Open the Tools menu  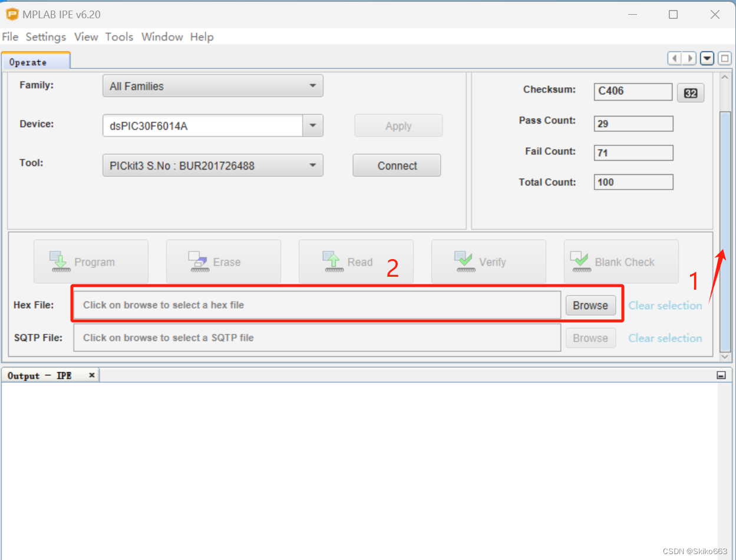pos(120,37)
